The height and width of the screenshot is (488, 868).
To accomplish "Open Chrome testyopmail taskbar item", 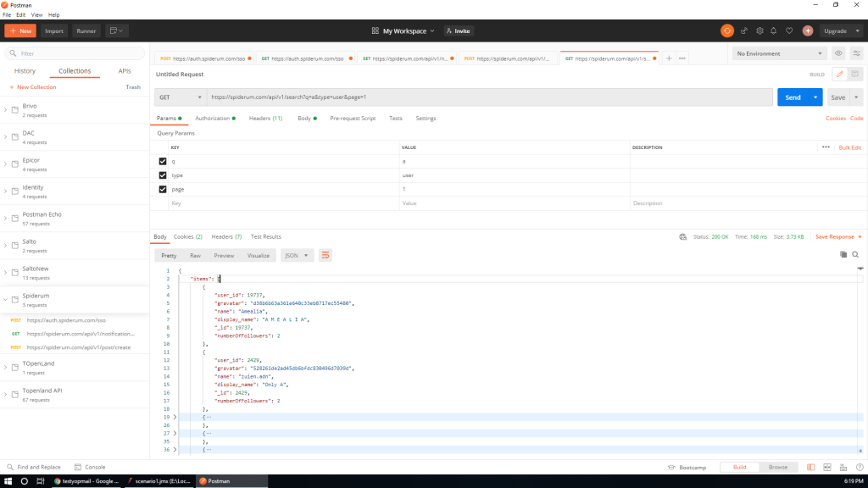I will (86, 481).
